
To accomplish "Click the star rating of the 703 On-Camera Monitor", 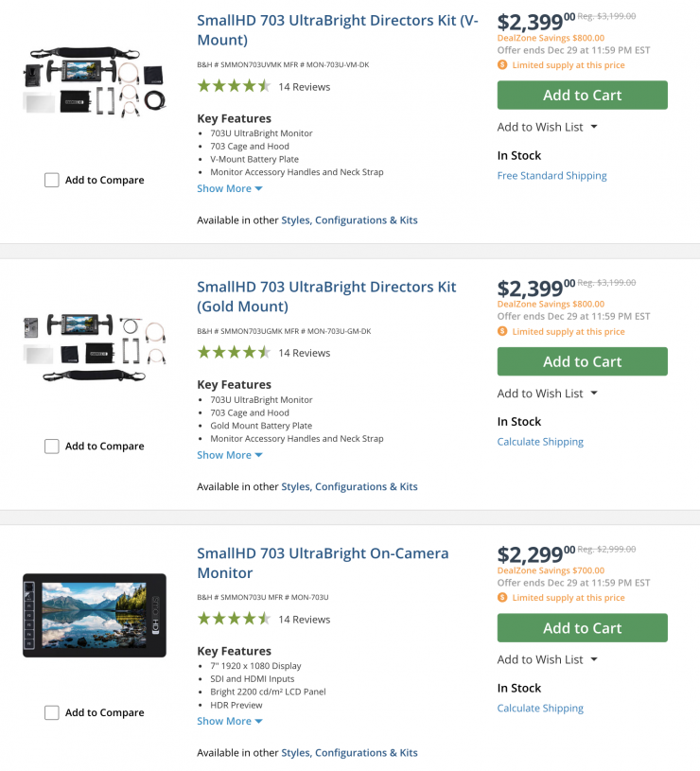I will [x=234, y=619].
